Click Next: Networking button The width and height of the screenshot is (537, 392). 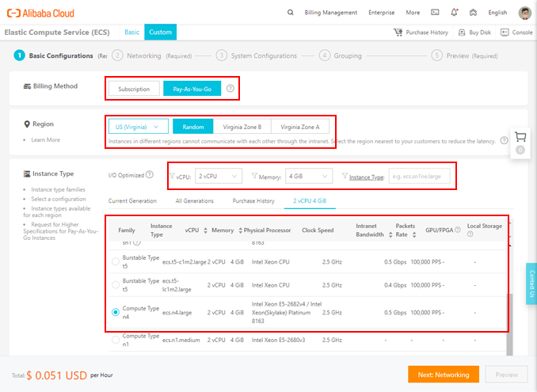coord(444,375)
